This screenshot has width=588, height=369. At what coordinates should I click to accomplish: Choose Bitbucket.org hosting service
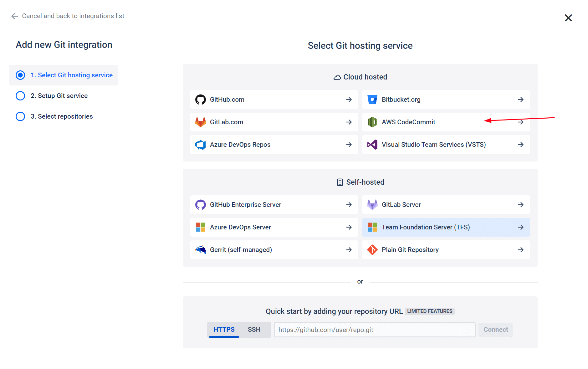click(x=446, y=100)
